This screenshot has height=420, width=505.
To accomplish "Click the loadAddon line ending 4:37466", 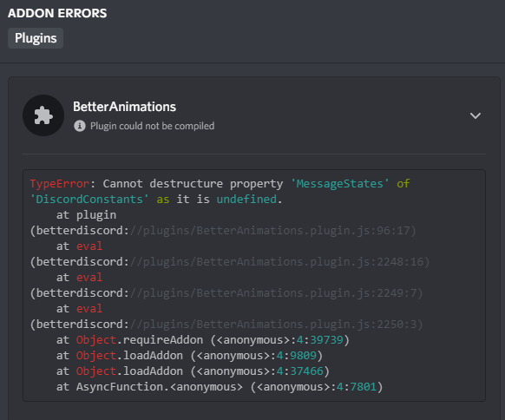I will point(193,371).
